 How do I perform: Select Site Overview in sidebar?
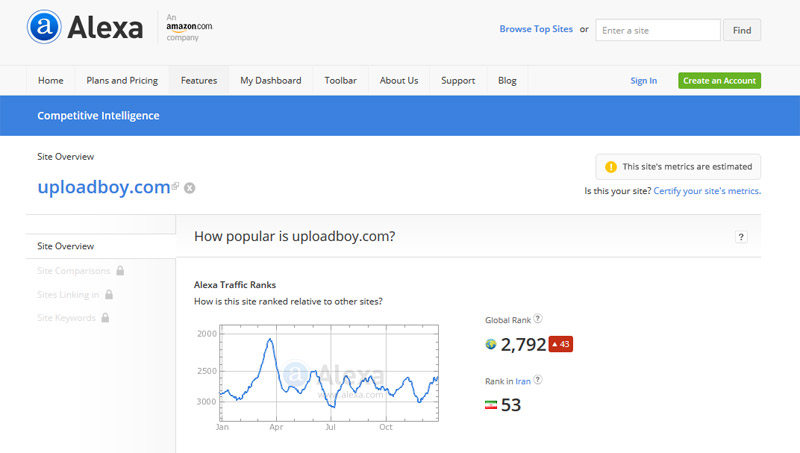(x=101, y=246)
